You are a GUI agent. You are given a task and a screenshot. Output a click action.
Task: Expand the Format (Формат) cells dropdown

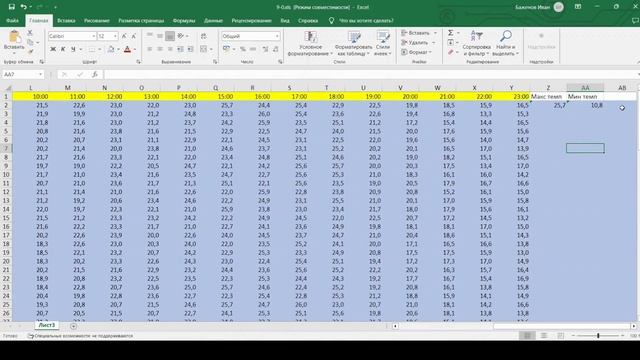click(431, 52)
